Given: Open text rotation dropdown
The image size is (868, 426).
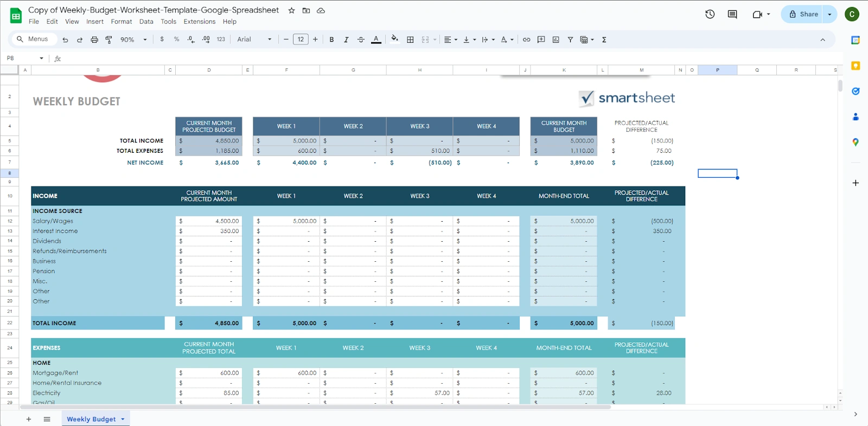Looking at the screenshot, I should click(507, 40).
